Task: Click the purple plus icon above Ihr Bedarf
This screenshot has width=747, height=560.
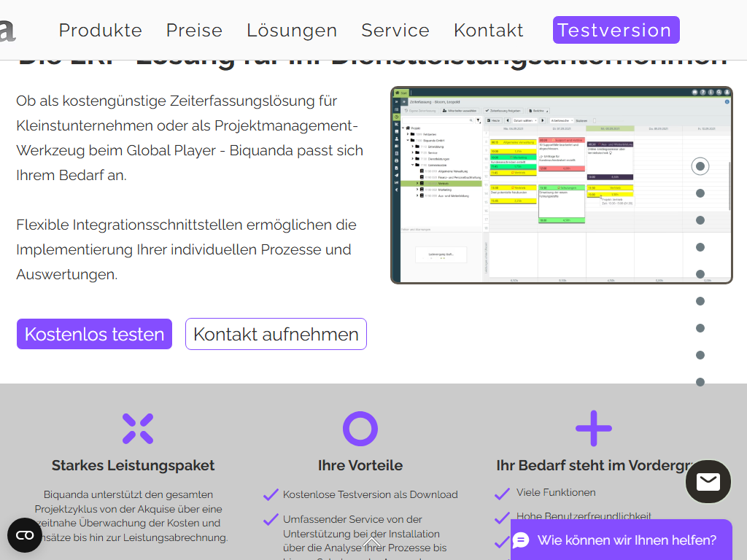Action: (594, 428)
